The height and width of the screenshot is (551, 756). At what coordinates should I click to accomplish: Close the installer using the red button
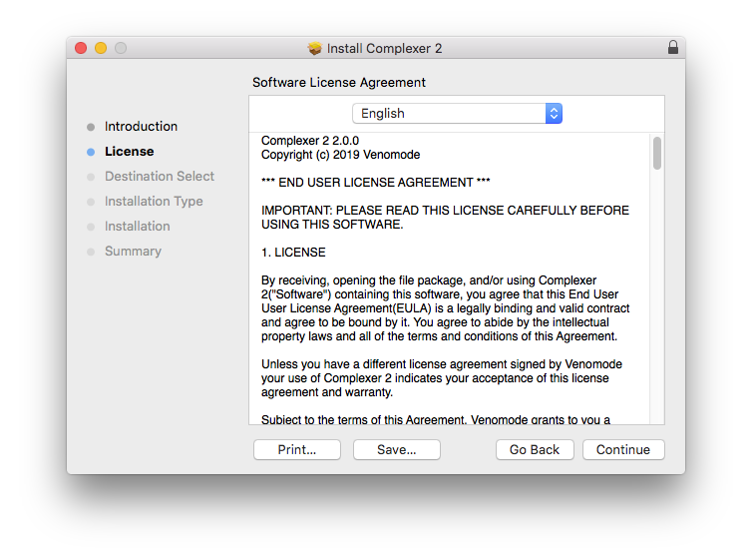click(x=82, y=48)
